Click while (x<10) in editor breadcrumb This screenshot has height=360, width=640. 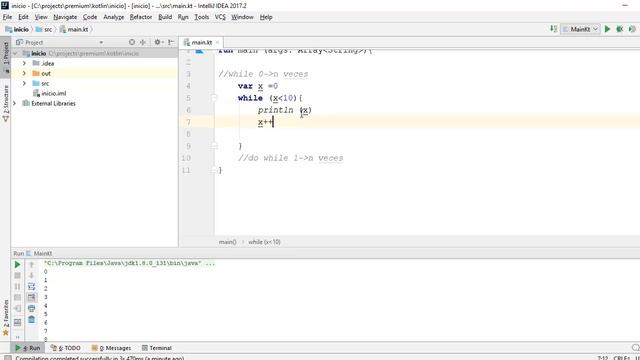coord(264,242)
